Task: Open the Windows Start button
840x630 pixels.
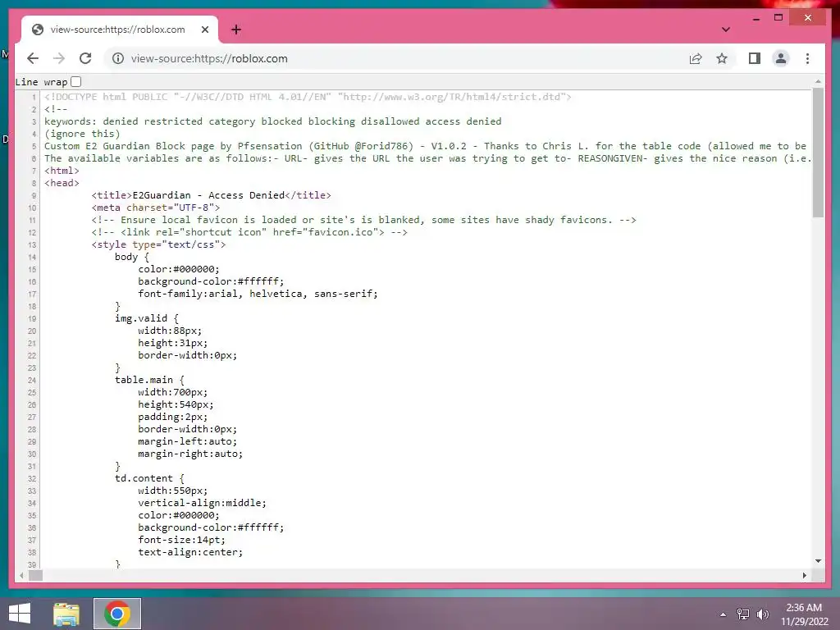Action: coord(20,614)
